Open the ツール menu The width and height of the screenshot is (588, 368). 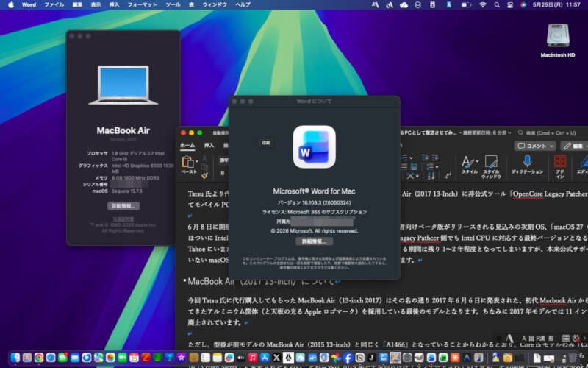pyautogui.click(x=173, y=5)
